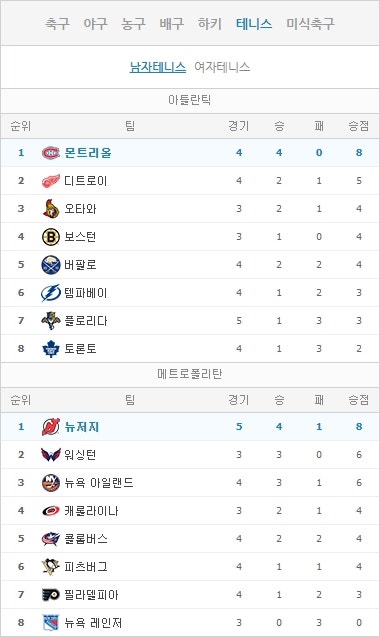Select the 미식축구 tab

[310, 24]
